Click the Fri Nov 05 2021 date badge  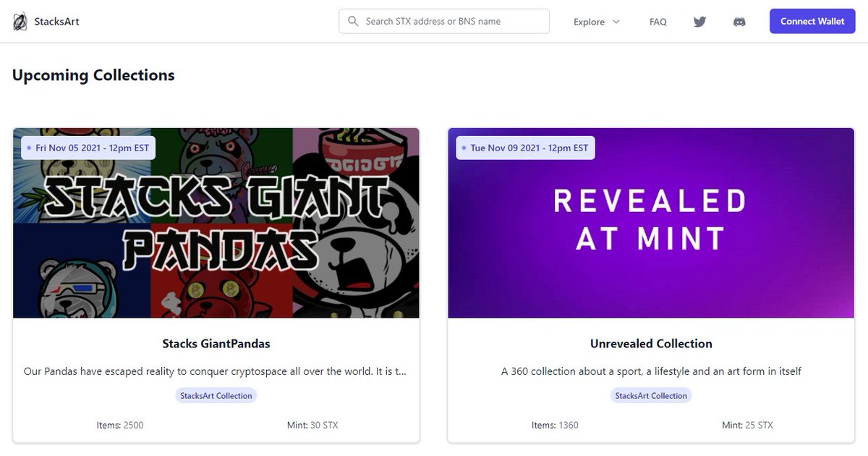[88, 148]
